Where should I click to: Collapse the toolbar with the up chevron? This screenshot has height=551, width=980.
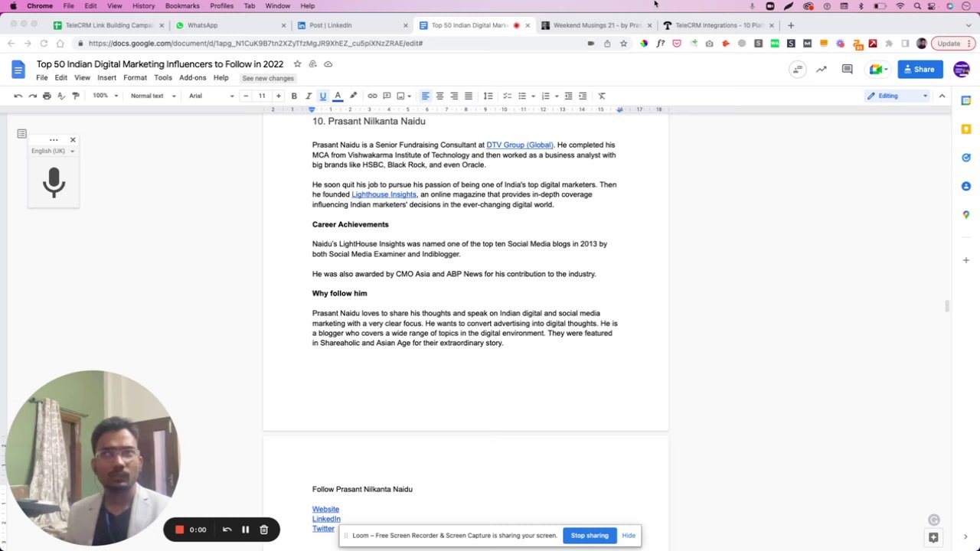click(x=942, y=96)
